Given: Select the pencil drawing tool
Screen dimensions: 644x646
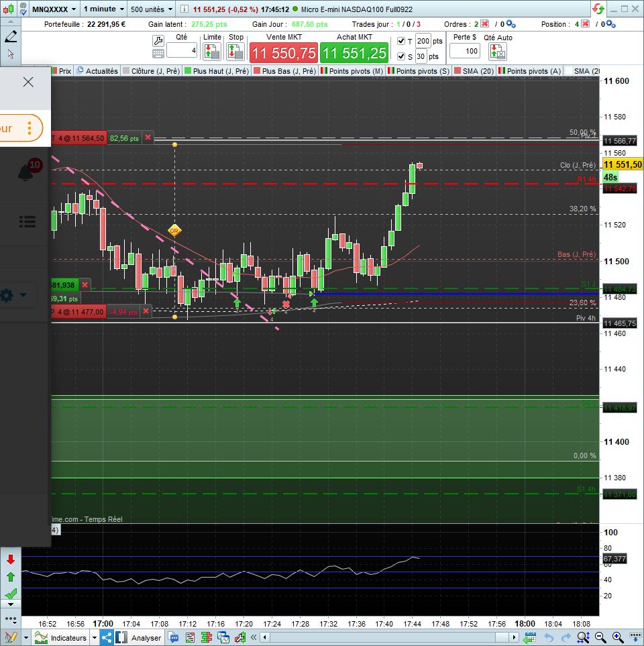Looking at the screenshot, I should 11,37.
